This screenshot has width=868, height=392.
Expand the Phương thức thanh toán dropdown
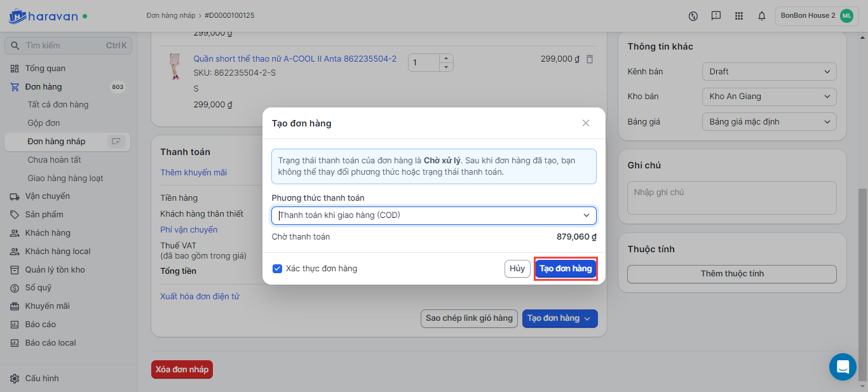click(433, 215)
